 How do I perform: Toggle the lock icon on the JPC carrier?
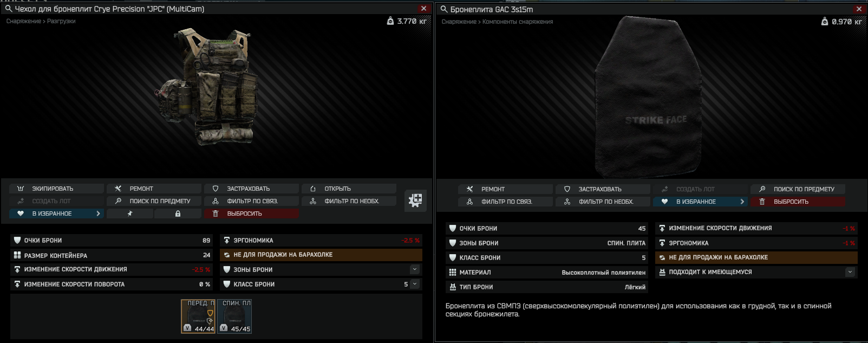click(x=178, y=213)
